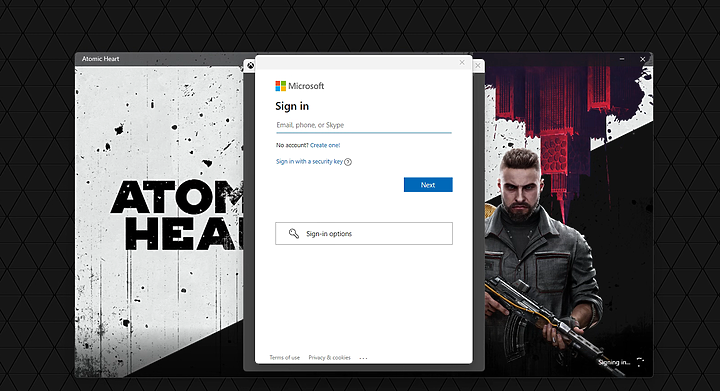Close the Microsoft sign-in dialog
Viewport: 720px width, 391px height.
pyautogui.click(x=462, y=62)
